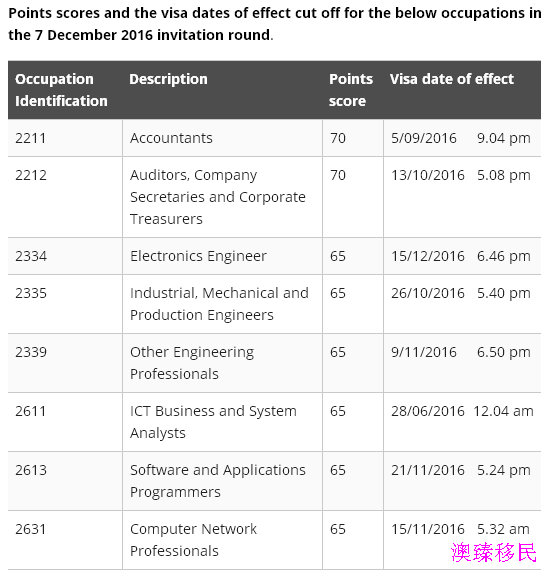The width and height of the screenshot is (547, 571).
Task: Click Other Engineering Professionals description
Action: [x=192, y=363]
